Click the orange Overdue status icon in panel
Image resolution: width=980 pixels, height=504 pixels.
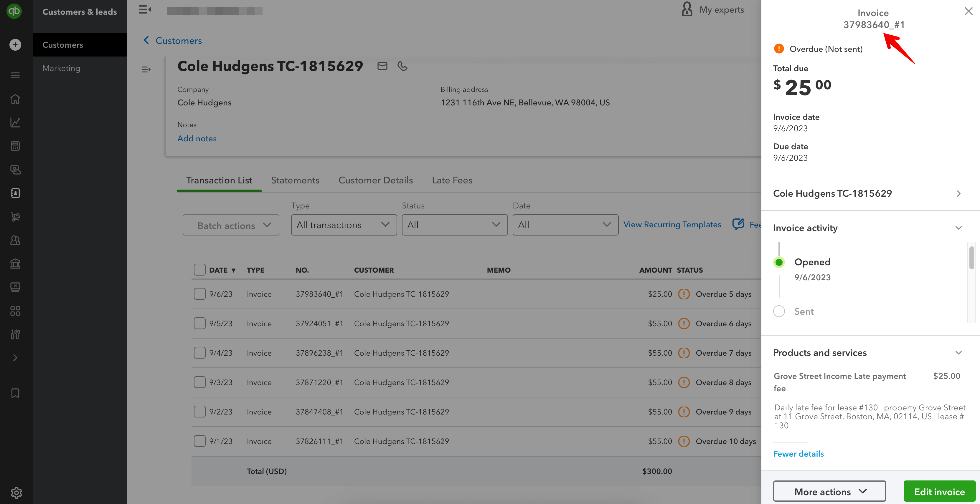pos(778,49)
